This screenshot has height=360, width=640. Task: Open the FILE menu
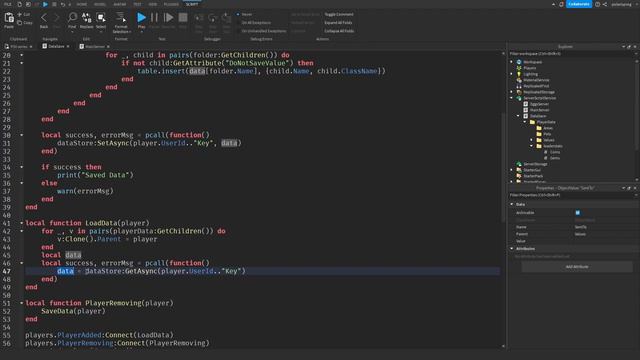pos(7,4)
